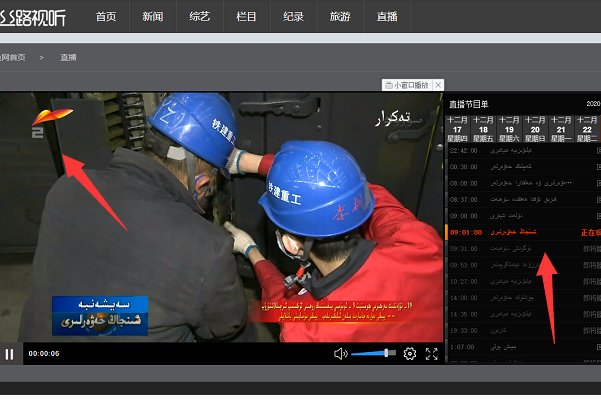
Task: Click the replay icon on the 09:00:00 row
Action: (599, 216)
